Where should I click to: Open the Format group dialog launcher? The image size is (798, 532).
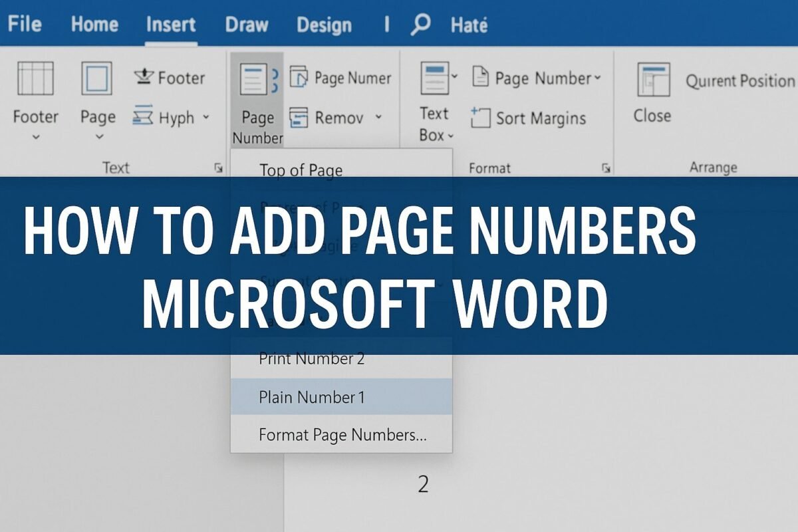pos(606,168)
